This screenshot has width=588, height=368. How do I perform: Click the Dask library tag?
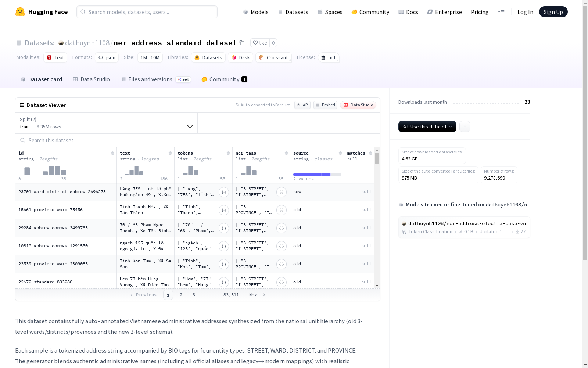click(x=241, y=57)
